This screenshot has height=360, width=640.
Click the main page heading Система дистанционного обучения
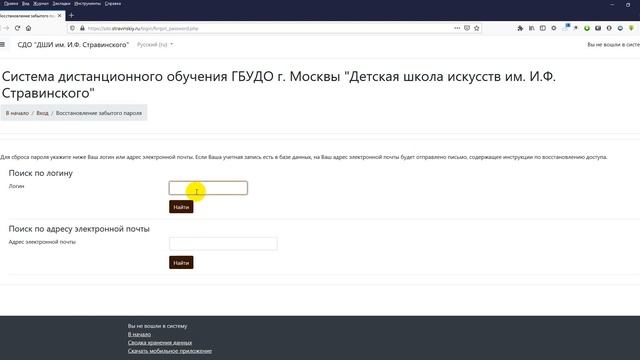279,84
